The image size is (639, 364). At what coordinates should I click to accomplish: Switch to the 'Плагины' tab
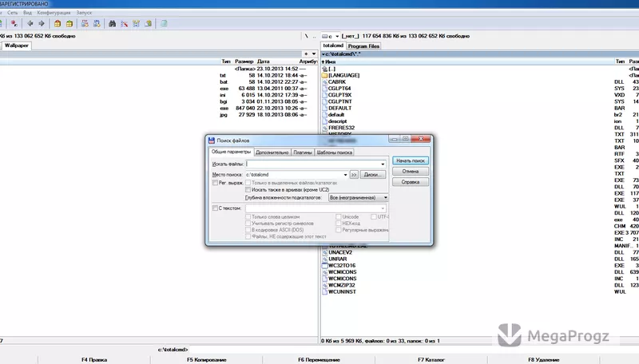(x=303, y=152)
